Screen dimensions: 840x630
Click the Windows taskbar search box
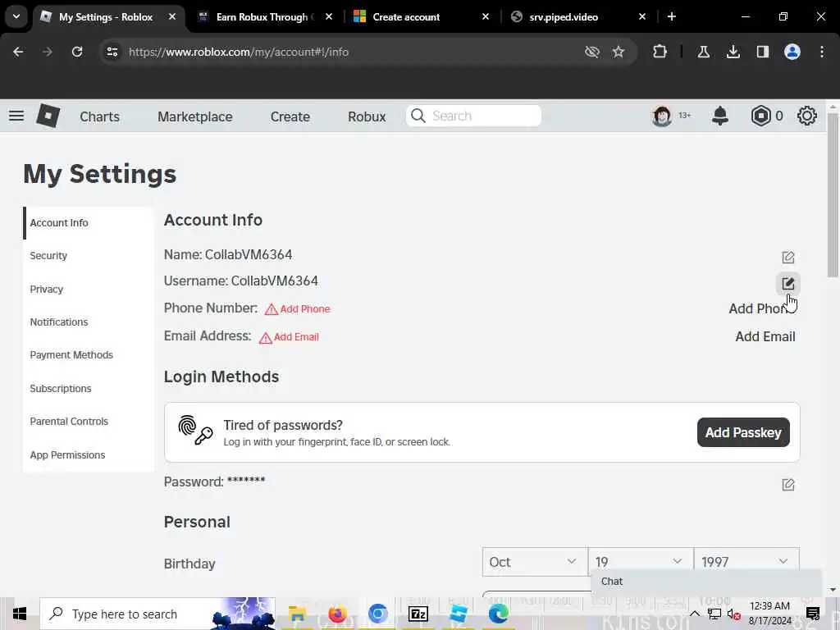click(x=157, y=614)
